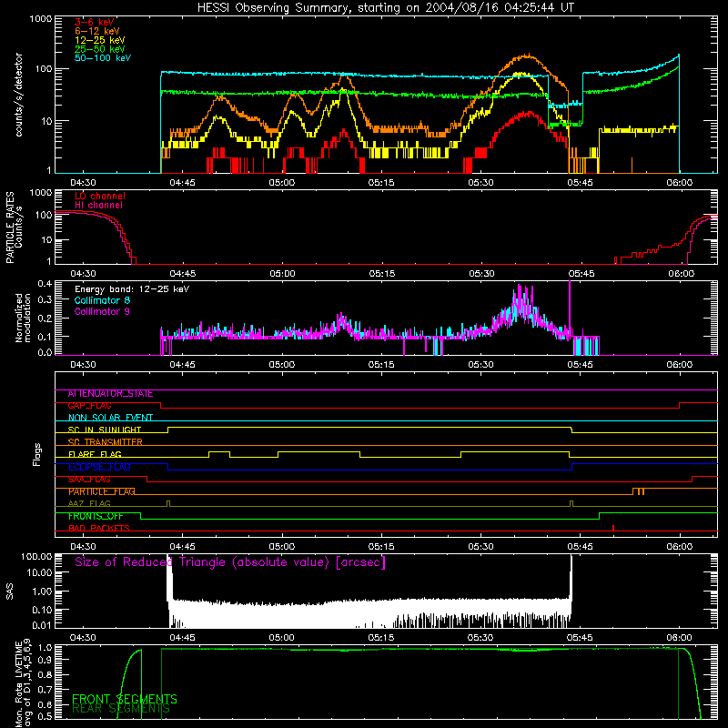
Task: Click the 05:15 tick label under count-rate plot
Action: coord(381,183)
